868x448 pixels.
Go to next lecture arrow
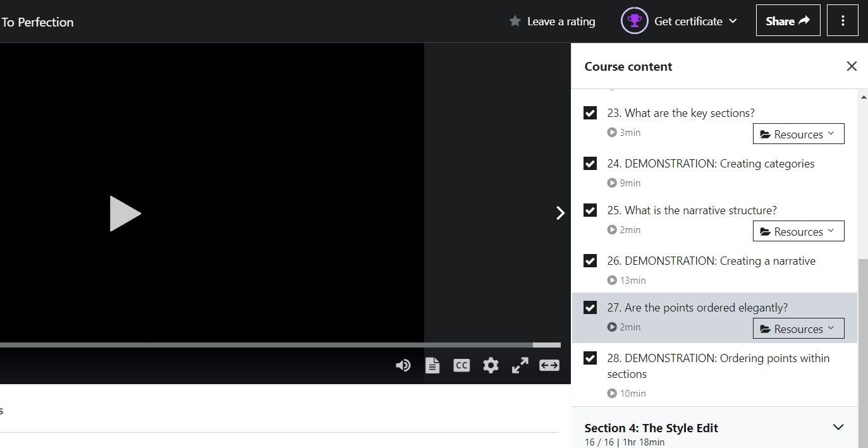click(x=560, y=213)
